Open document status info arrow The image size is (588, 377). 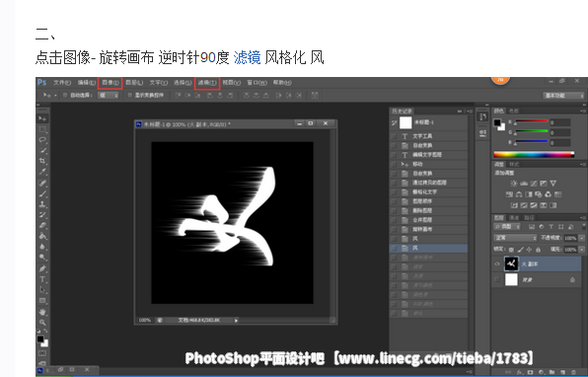236,321
